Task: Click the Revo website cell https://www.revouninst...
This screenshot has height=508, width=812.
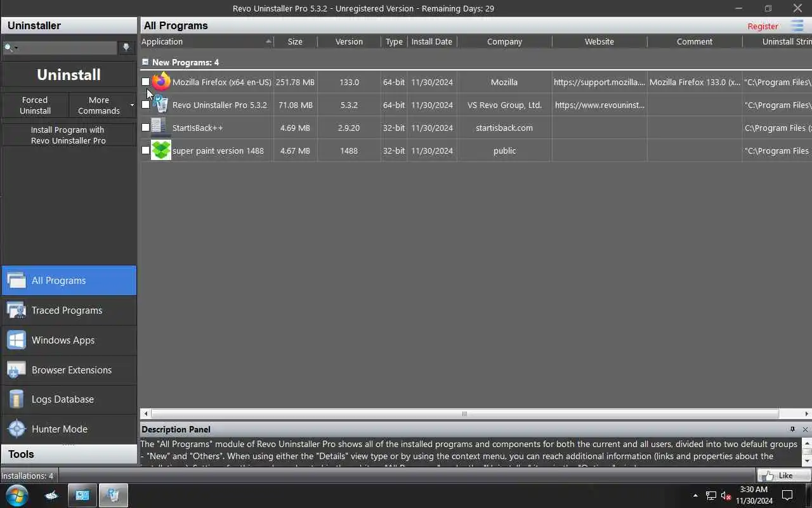Action: (x=599, y=105)
